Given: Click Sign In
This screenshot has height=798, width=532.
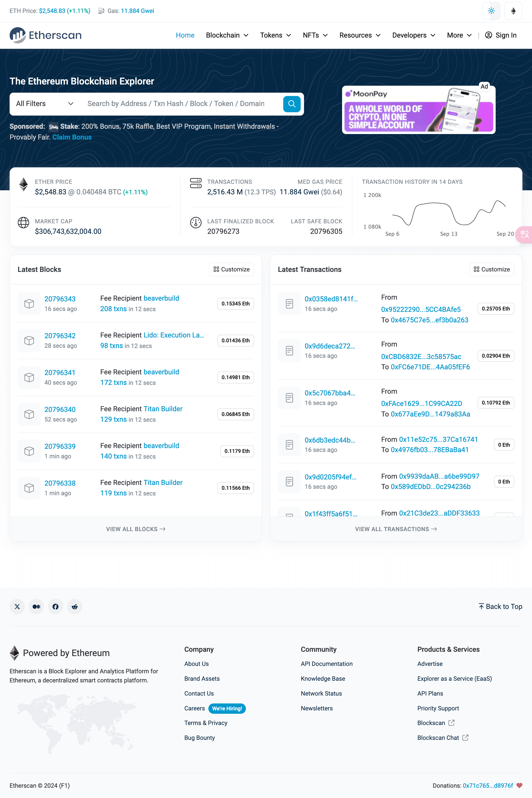Looking at the screenshot, I should click(501, 35).
